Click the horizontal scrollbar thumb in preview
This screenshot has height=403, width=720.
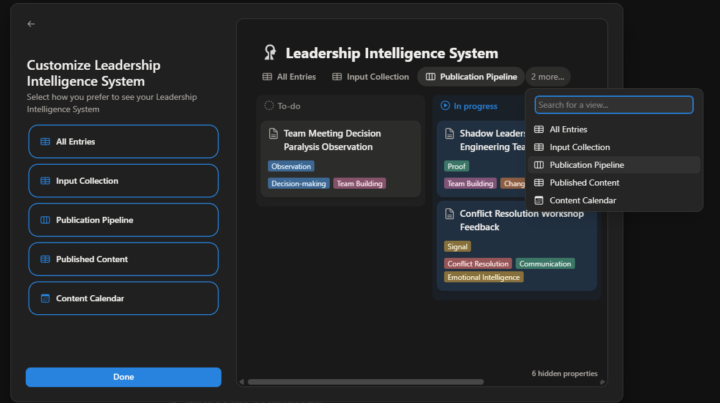(366, 382)
